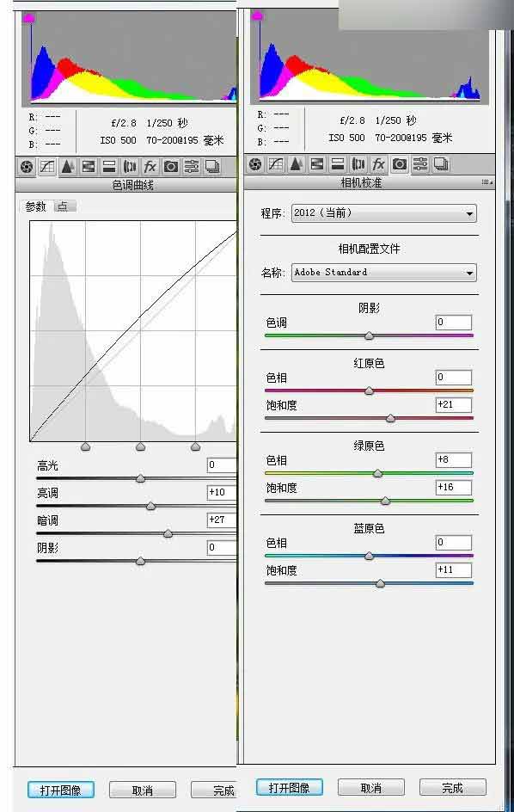Open HSL/Grayscale icon in 色调曲线 panel

pyautogui.click(x=89, y=166)
